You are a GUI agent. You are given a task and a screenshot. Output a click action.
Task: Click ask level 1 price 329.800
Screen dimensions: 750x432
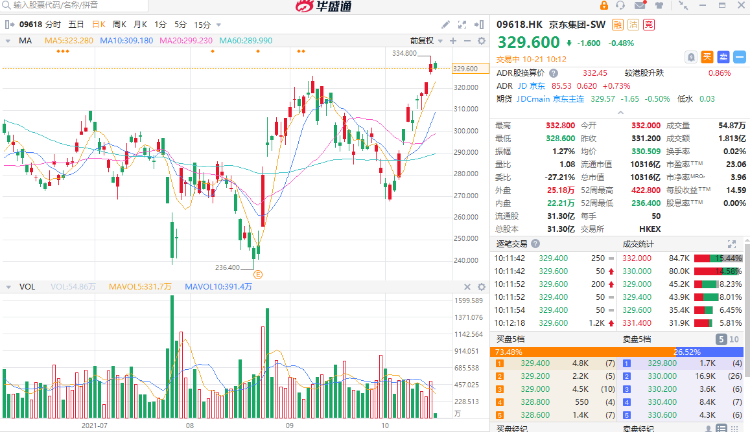click(x=662, y=364)
